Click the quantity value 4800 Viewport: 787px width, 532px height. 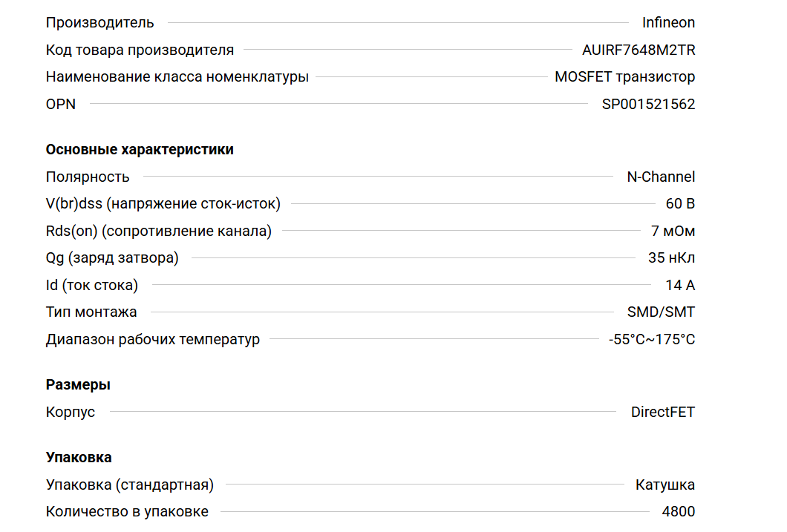pyautogui.click(x=679, y=511)
